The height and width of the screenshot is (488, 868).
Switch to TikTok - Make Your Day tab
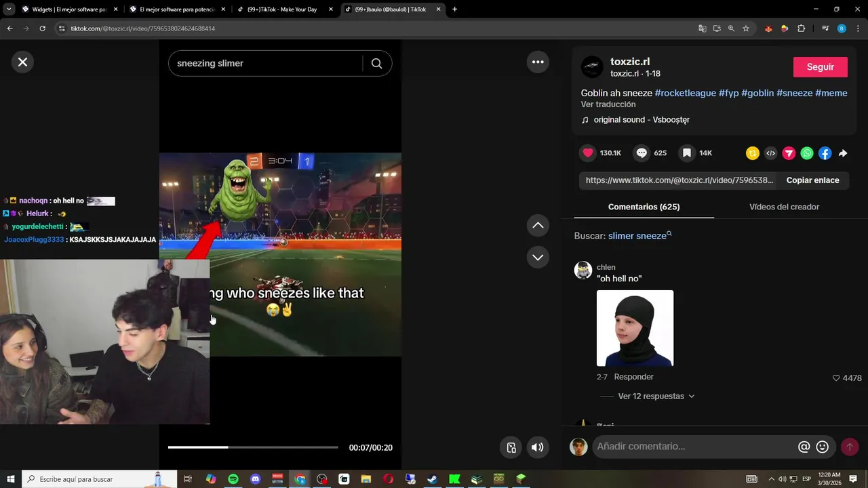click(285, 9)
